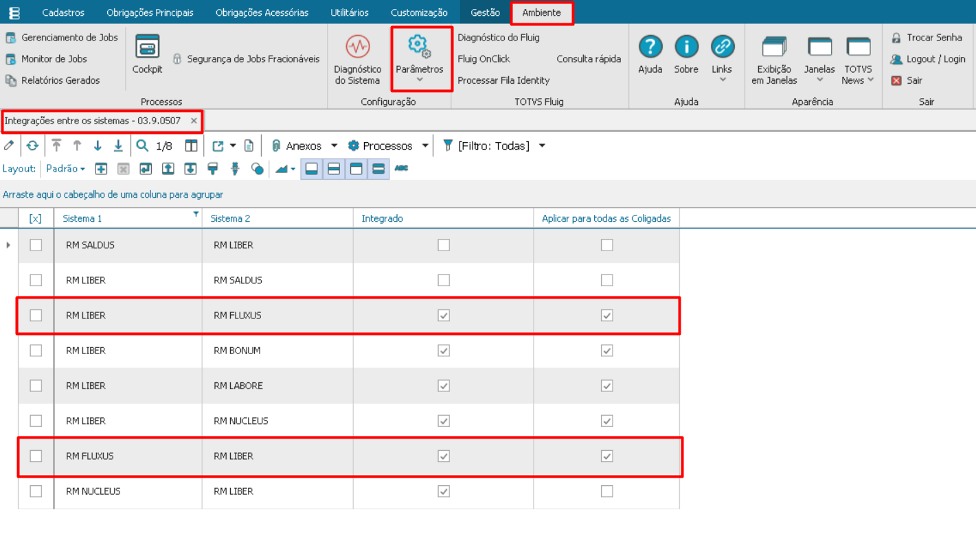The width and height of the screenshot is (976, 560).
Task: Open the Cadastros ribbon tab
Action: pos(63,12)
